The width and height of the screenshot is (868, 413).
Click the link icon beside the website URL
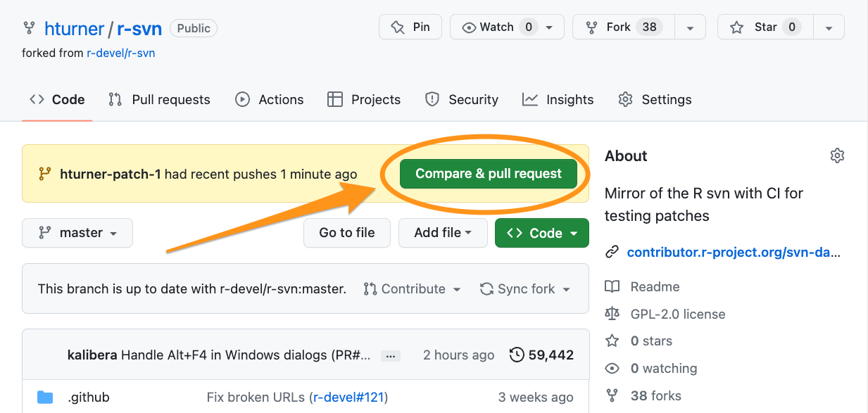(x=612, y=252)
